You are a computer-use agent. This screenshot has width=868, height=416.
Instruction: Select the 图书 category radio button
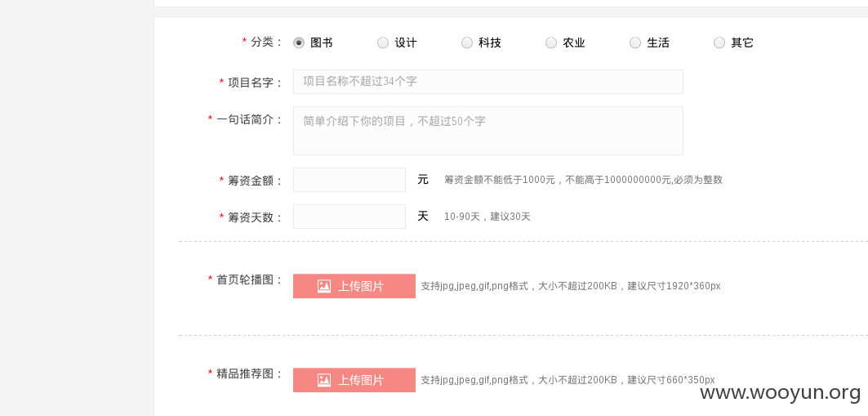pos(299,42)
